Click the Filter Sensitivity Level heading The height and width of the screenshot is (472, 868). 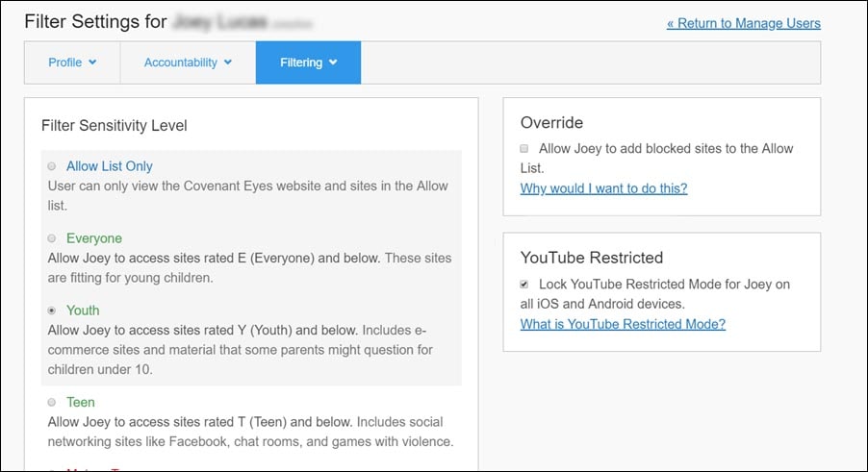(x=114, y=125)
